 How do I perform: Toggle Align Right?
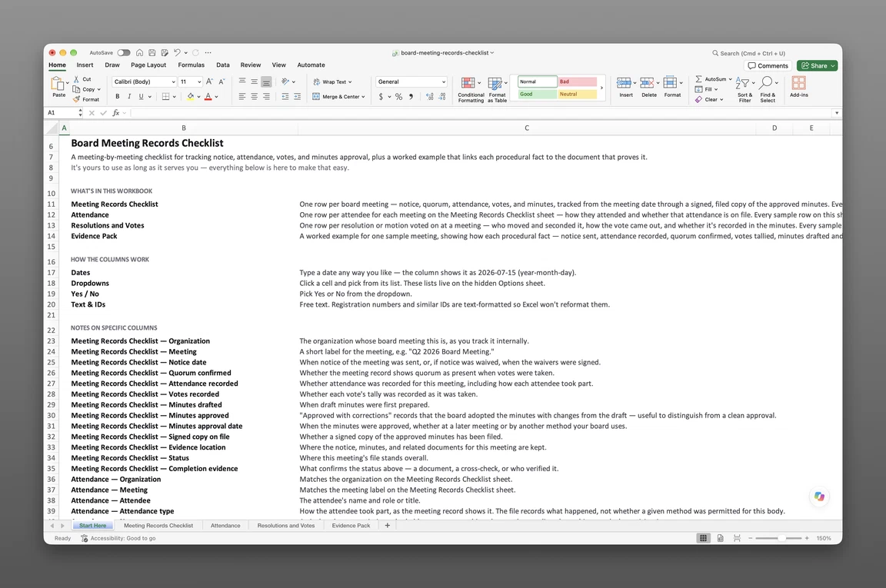click(x=266, y=97)
